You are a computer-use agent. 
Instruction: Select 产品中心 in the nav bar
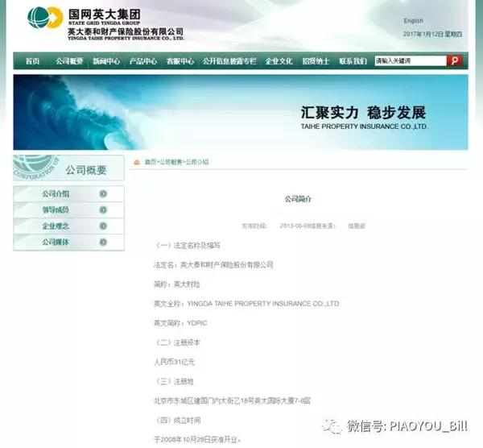pos(143,61)
